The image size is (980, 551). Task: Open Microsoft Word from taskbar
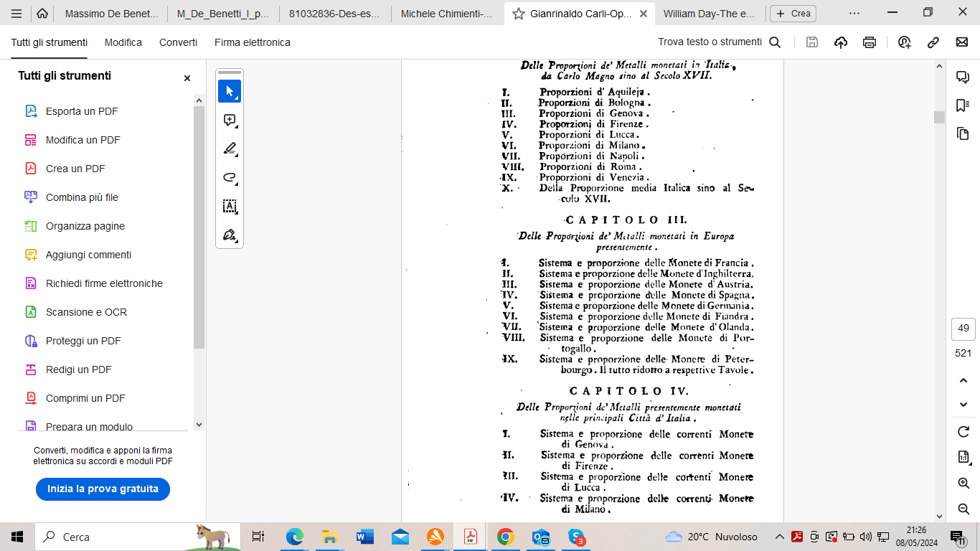[x=365, y=537]
